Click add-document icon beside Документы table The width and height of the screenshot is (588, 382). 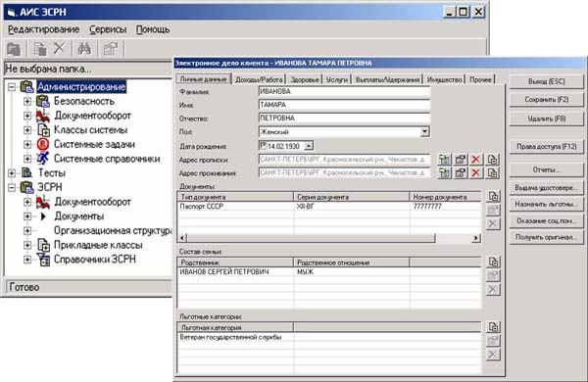tap(494, 196)
